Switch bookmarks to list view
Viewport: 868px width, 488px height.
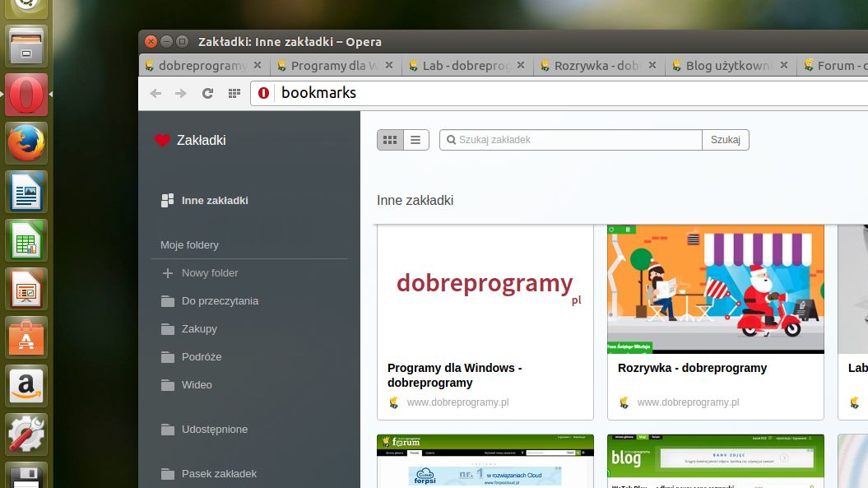(x=415, y=140)
